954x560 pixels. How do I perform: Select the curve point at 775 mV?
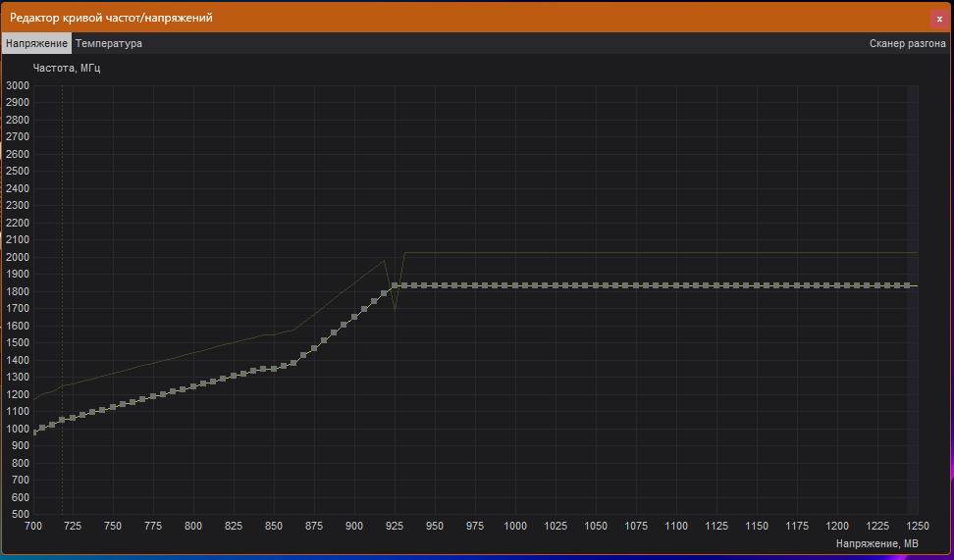pyautogui.click(x=153, y=396)
